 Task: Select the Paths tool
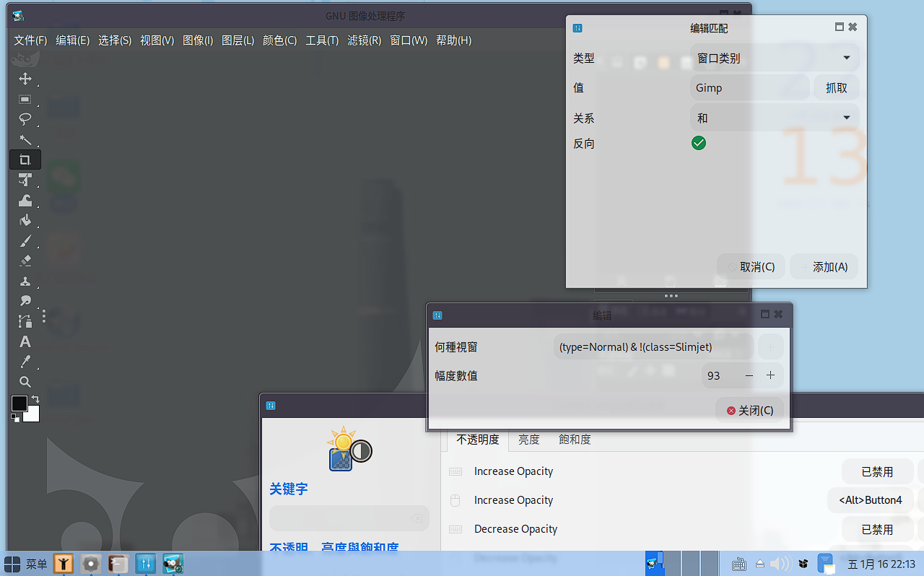click(25, 321)
